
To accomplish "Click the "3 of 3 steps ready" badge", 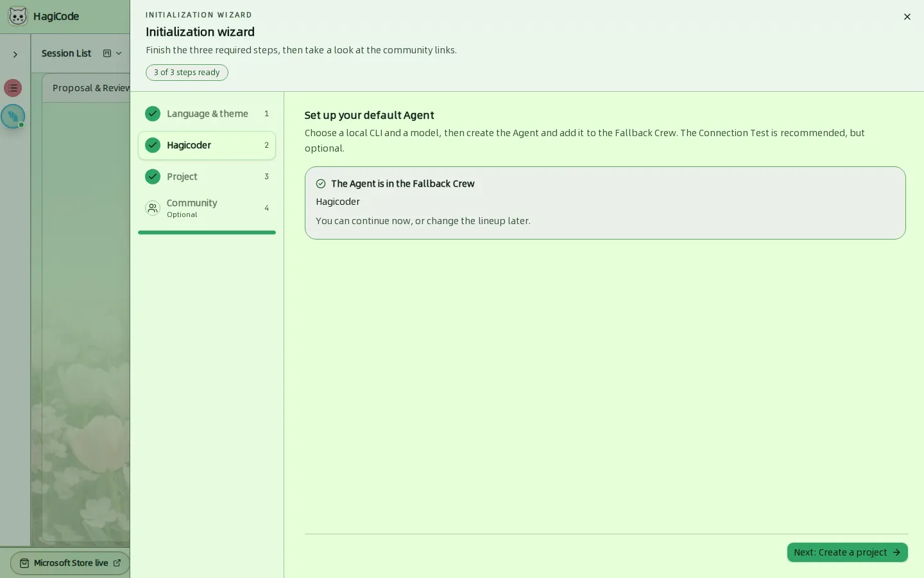I will point(187,73).
